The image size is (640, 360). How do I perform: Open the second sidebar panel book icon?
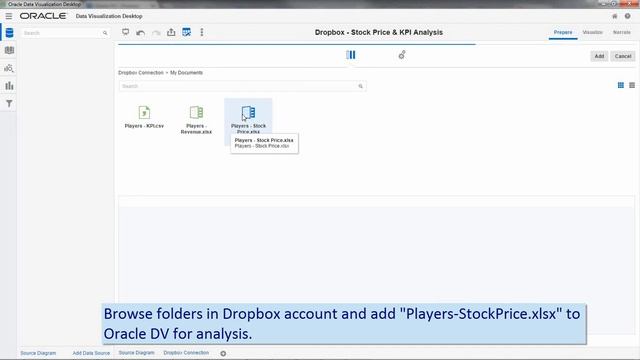pos(9,50)
